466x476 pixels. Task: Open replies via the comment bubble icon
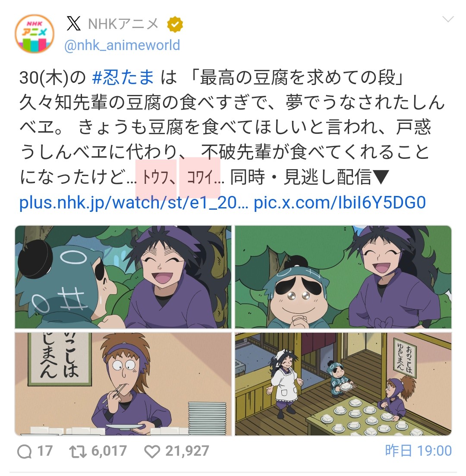(25, 451)
